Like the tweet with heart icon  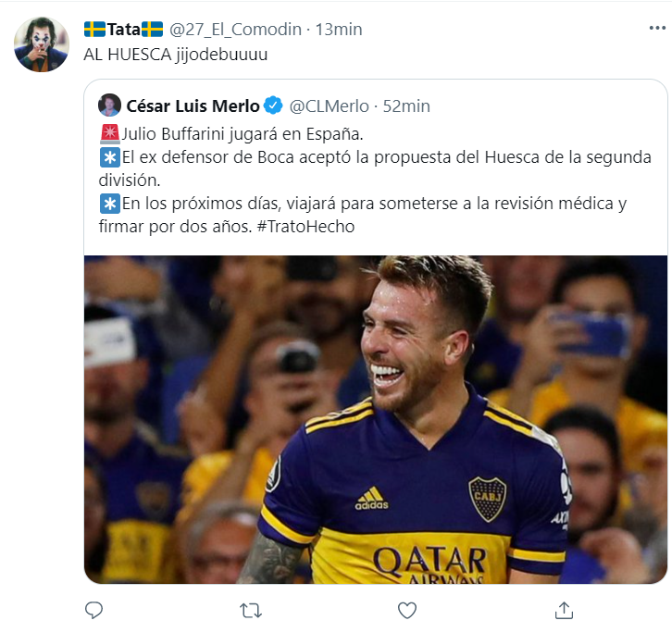point(406,610)
